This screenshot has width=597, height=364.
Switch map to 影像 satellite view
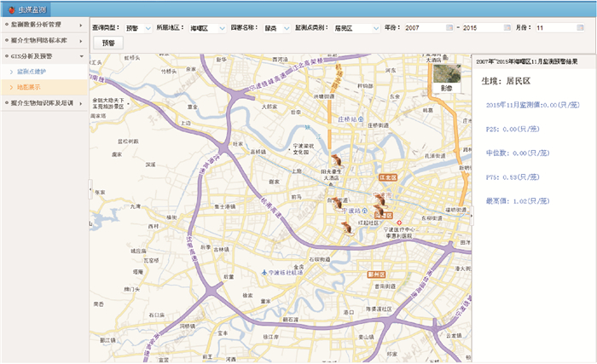coord(447,76)
